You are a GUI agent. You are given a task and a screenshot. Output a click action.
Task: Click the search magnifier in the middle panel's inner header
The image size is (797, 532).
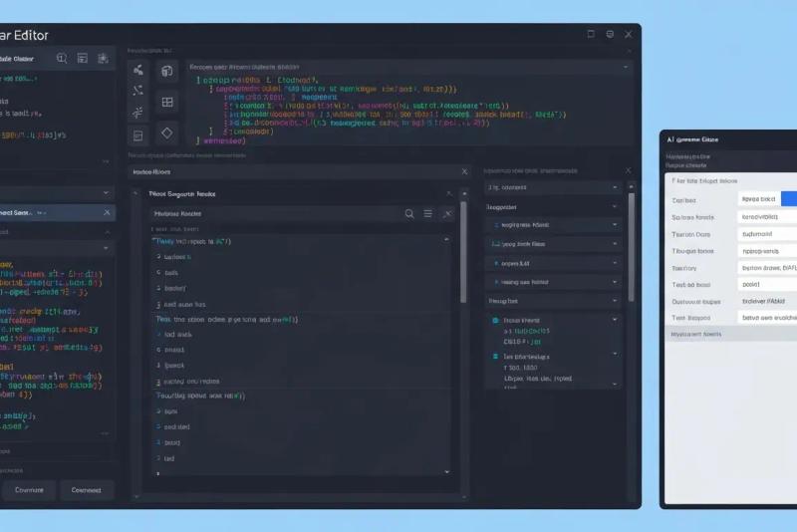click(x=409, y=214)
